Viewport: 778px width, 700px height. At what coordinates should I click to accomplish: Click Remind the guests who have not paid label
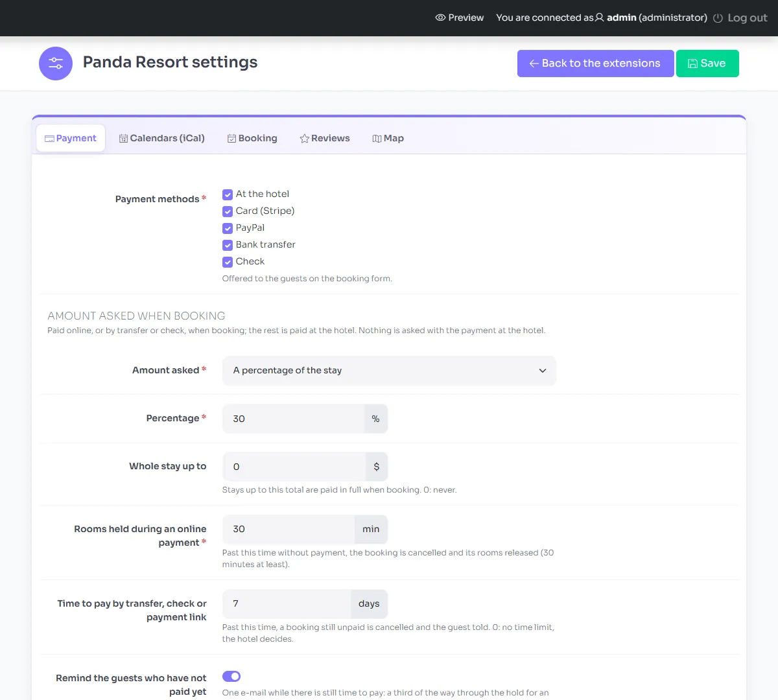click(131, 685)
